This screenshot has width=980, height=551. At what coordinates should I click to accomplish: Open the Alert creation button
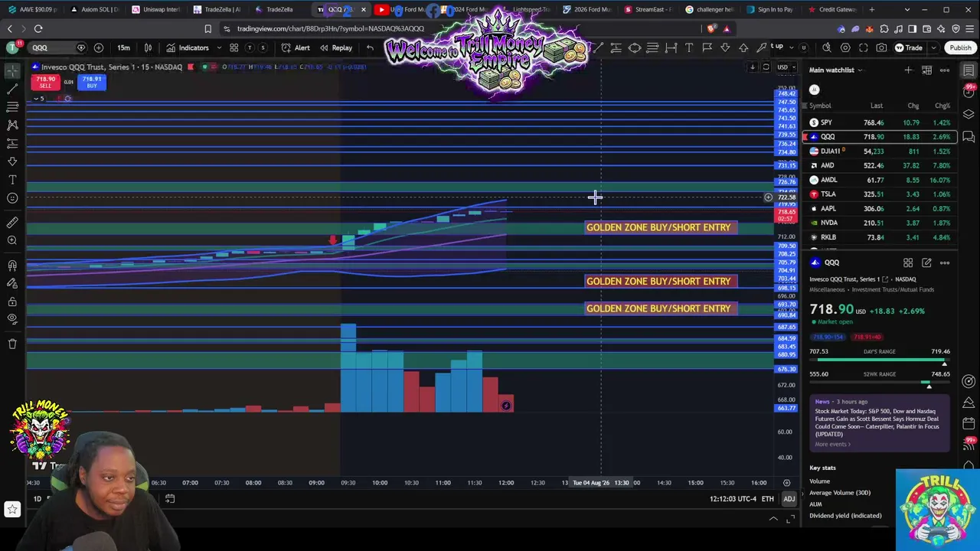coord(296,47)
